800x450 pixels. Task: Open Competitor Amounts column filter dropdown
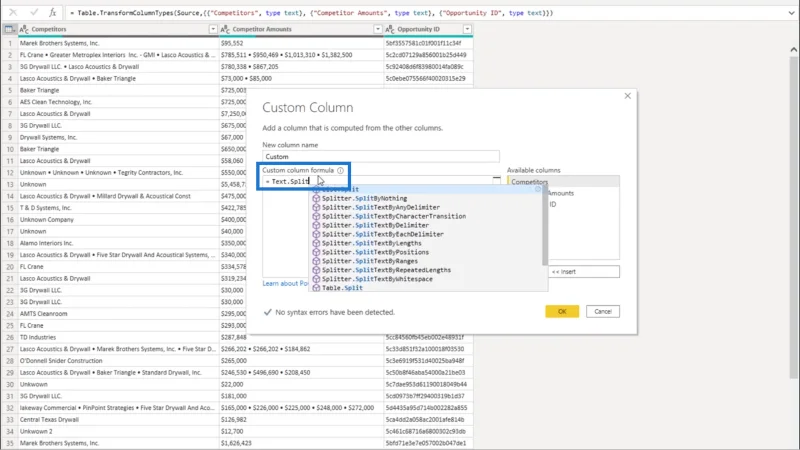pyautogui.click(x=378, y=29)
